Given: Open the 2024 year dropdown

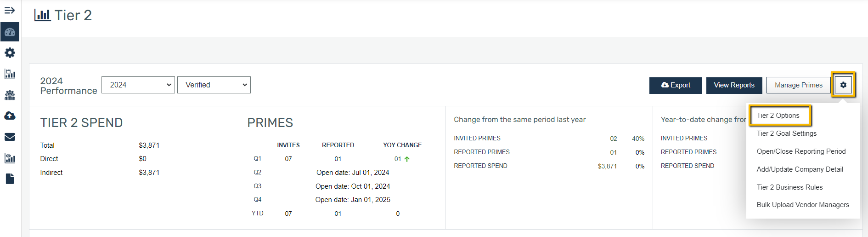Looking at the screenshot, I should coord(138,85).
